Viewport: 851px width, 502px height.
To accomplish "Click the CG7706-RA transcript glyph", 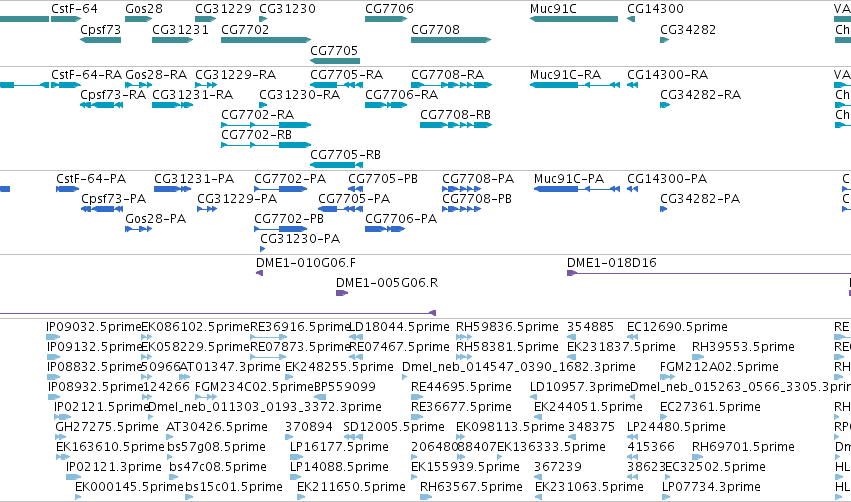I will coord(386,105).
